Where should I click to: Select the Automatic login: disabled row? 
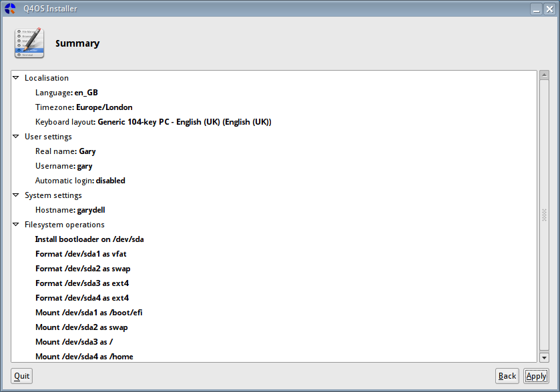pyautogui.click(x=80, y=181)
